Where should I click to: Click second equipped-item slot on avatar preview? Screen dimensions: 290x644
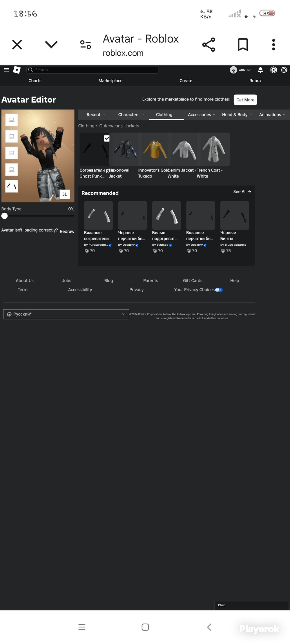click(12, 136)
